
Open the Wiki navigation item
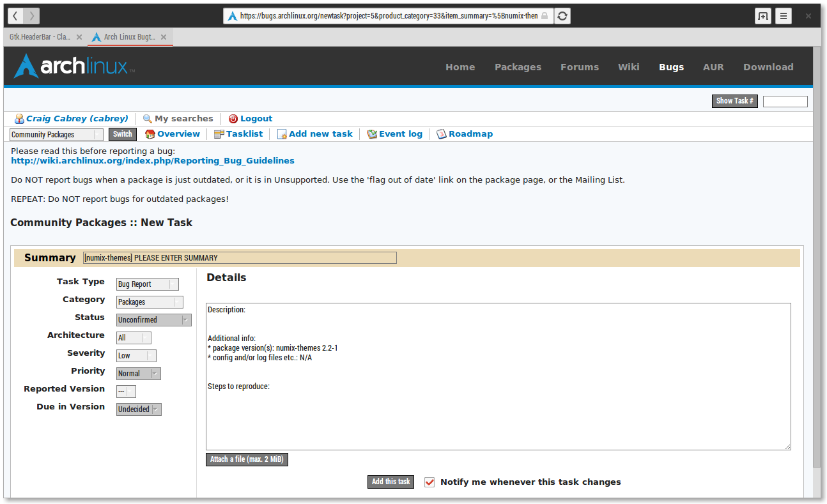tap(628, 67)
